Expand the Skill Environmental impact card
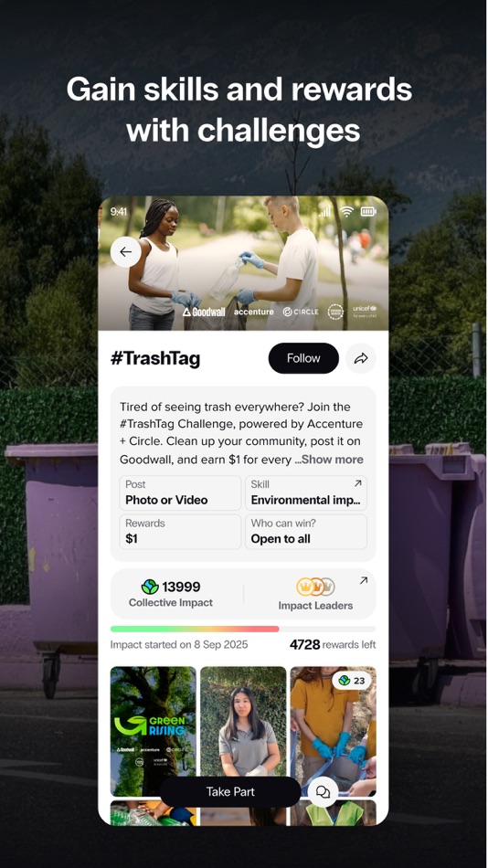This screenshot has height=868, width=488. click(x=306, y=492)
